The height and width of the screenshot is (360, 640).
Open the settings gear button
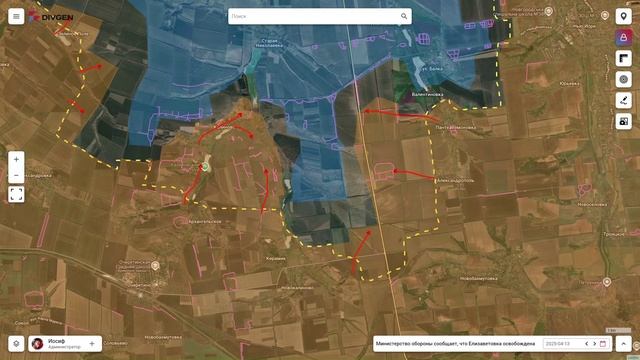click(x=16, y=344)
